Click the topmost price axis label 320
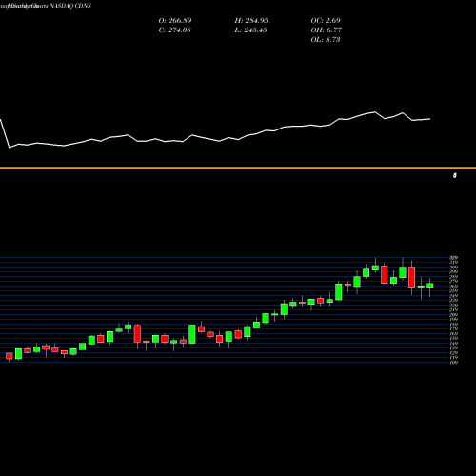 tap(454, 258)
